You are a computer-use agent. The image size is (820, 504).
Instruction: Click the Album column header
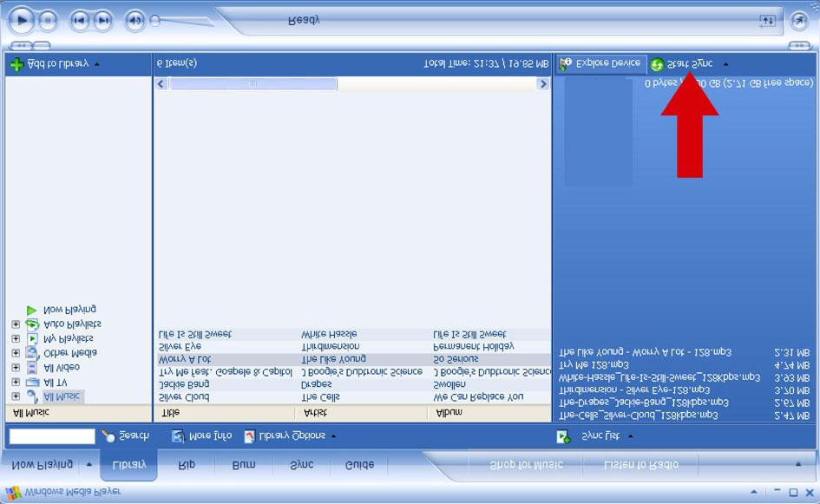489,413
